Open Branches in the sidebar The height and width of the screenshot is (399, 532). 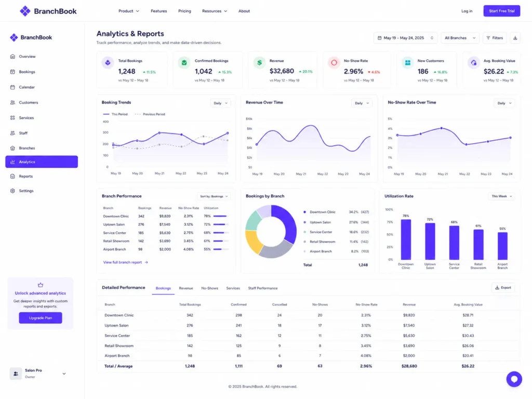tap(27, 148)
